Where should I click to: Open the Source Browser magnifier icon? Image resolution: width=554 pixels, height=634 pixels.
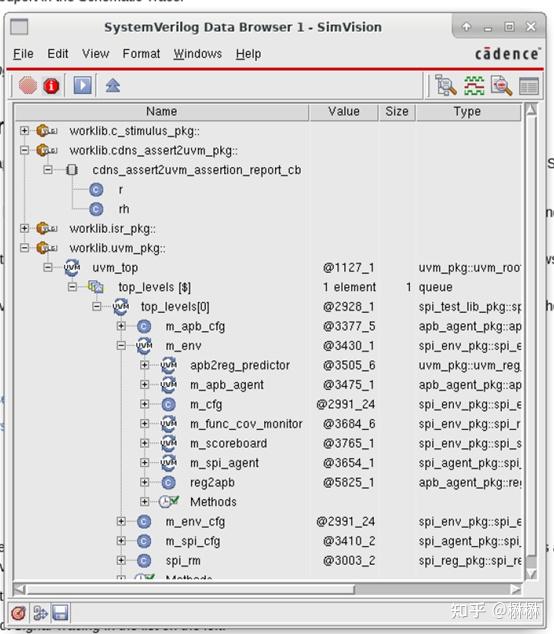pyautogui.click(x=501, y=85)
